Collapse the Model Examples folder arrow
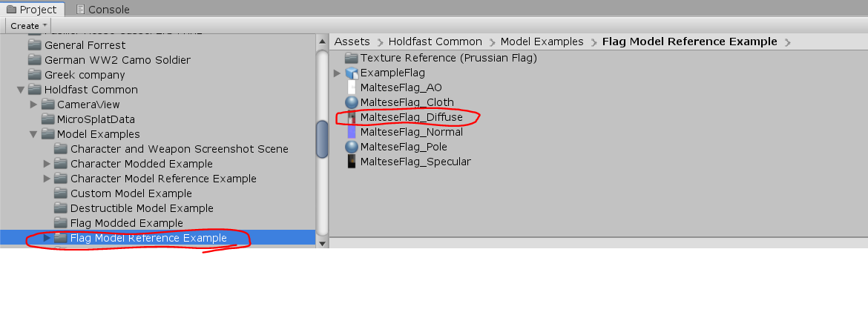The image size is (868, 335). [x=33, y=134]
